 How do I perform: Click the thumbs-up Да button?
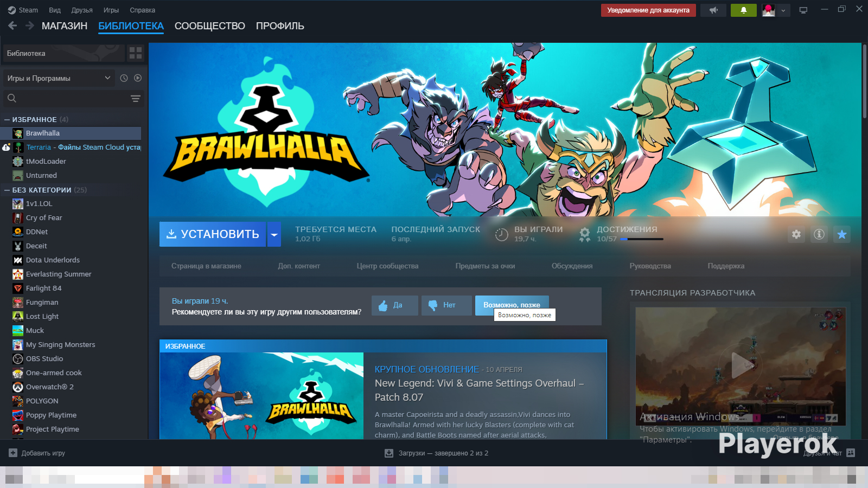[x=395, y=305]
